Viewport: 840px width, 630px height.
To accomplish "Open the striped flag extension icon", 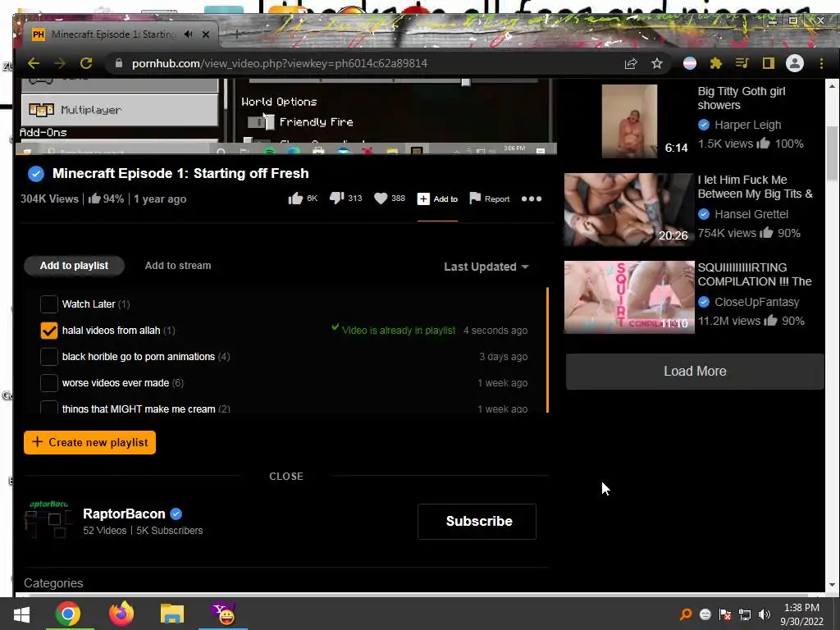I will (689, 63).
